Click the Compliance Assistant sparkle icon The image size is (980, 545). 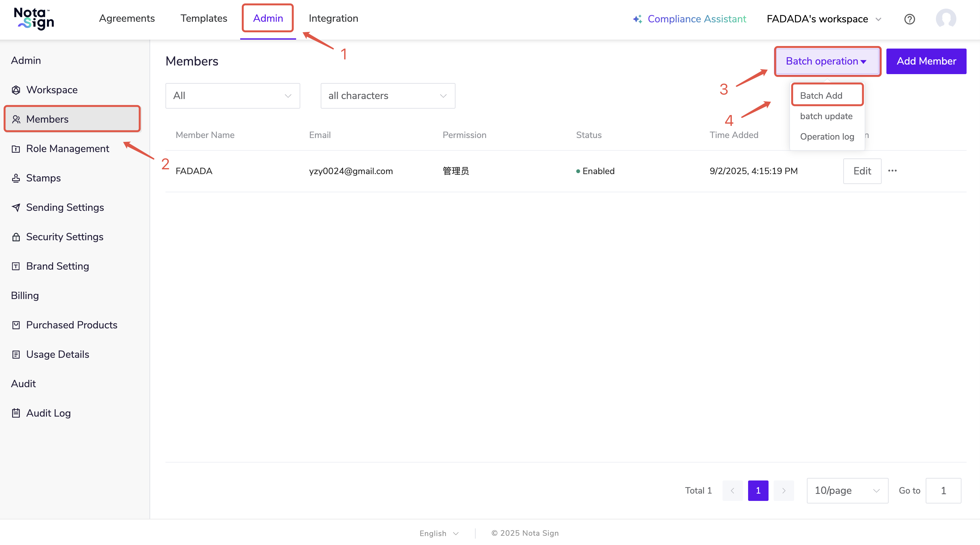(x=637, y=19)
